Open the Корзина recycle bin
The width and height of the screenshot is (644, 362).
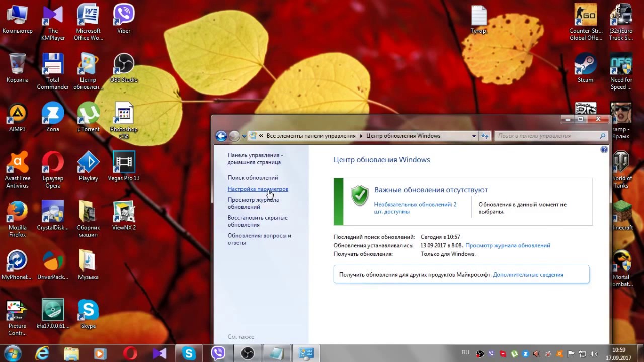click(17, 68)
